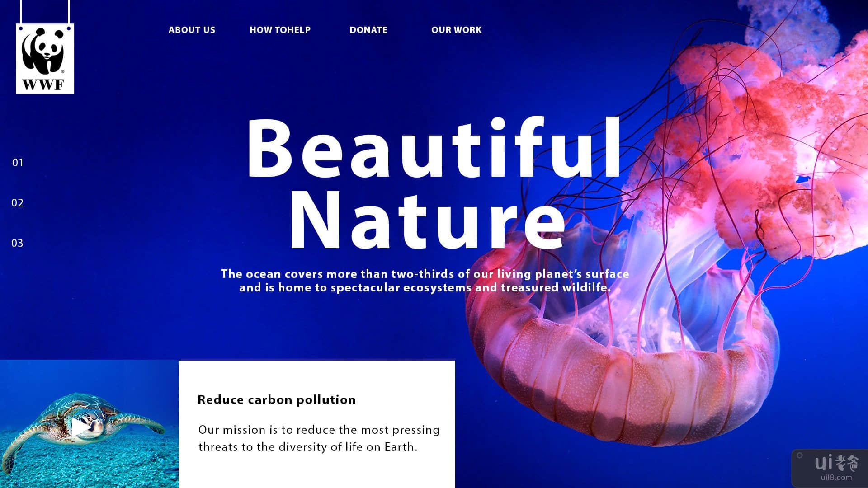Screen dimensions: 868x488
Task: Open the DONATE navigation link
Action: click(x=368, y=30)
